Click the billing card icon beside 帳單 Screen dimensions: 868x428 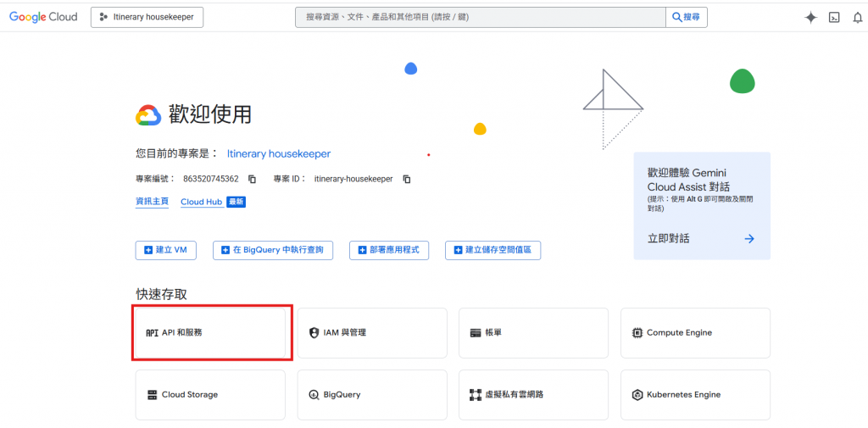click(x=476, y=333)
